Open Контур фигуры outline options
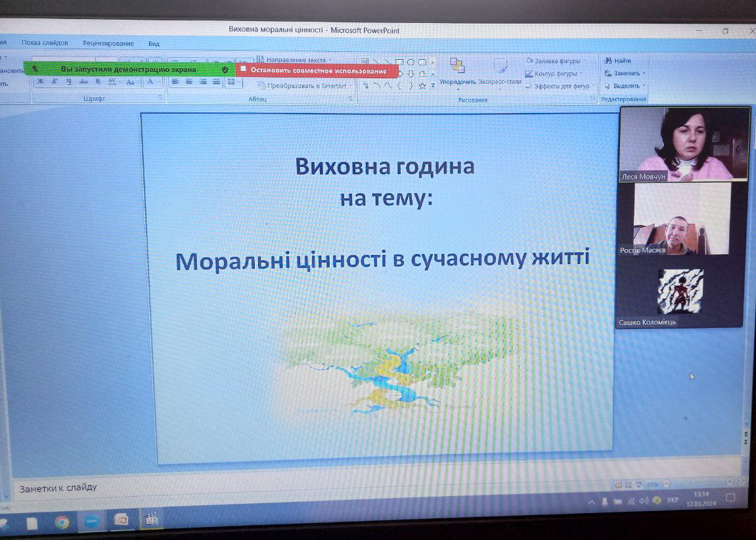756x540 pixels. pyautogui.click(x=554, y=74)
